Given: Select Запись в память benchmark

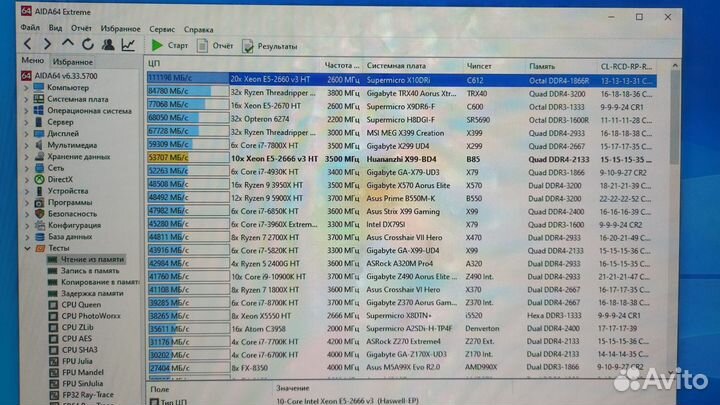Looking at the screenshot, I should pyautogui.click(x=90, y=270).
